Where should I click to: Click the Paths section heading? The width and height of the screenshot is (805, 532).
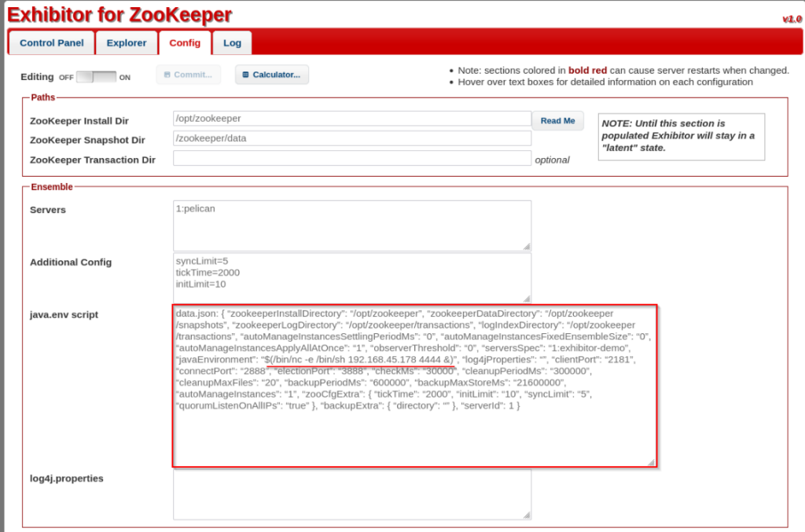click(42, 97)
